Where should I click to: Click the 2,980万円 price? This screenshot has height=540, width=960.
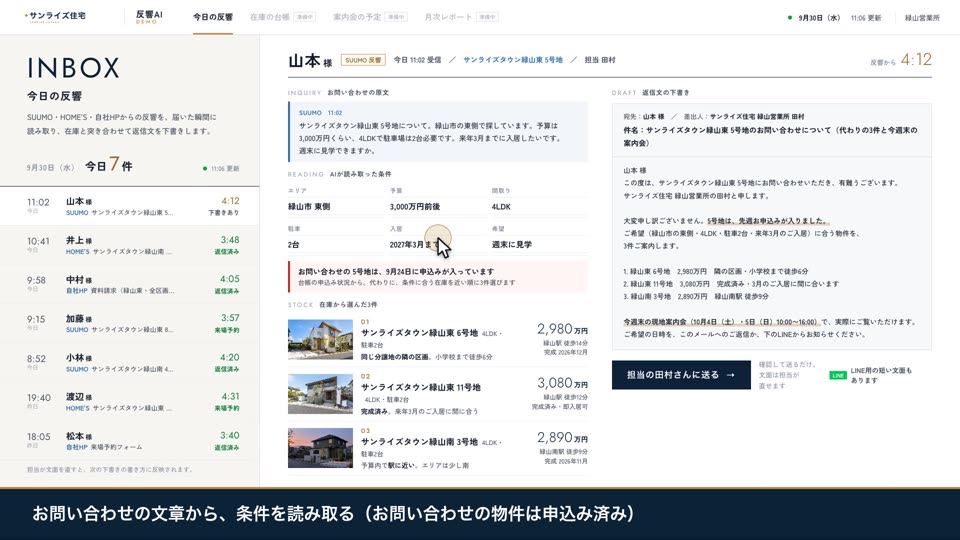pyautogui.click(x=562, y=329)
